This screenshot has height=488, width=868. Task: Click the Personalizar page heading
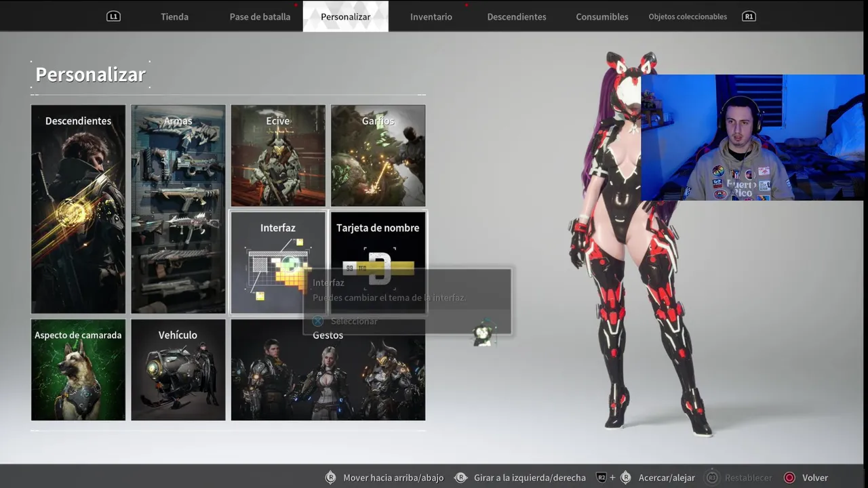pos(90,75)
